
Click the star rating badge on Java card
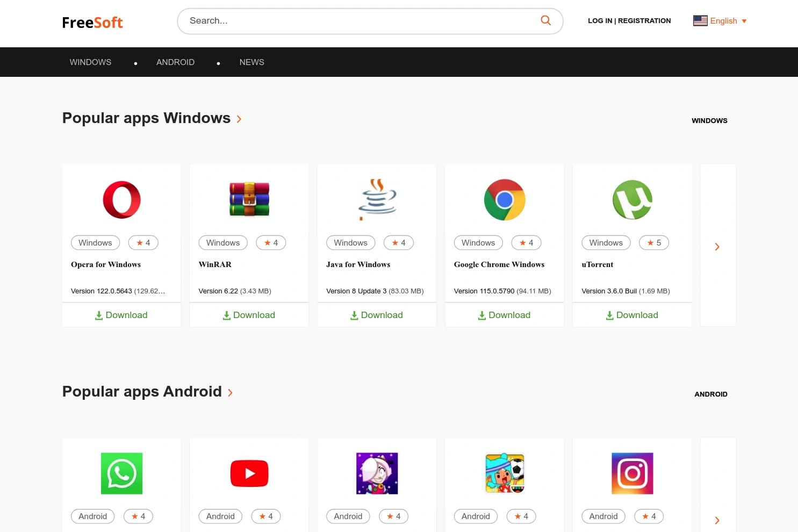pos(399,243)
